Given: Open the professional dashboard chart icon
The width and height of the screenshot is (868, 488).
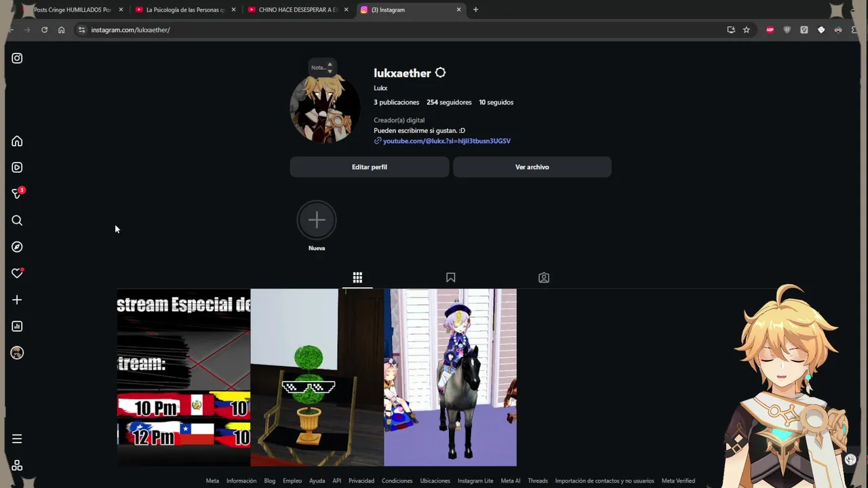Looking at the screenshot, I should click(17, 326).
